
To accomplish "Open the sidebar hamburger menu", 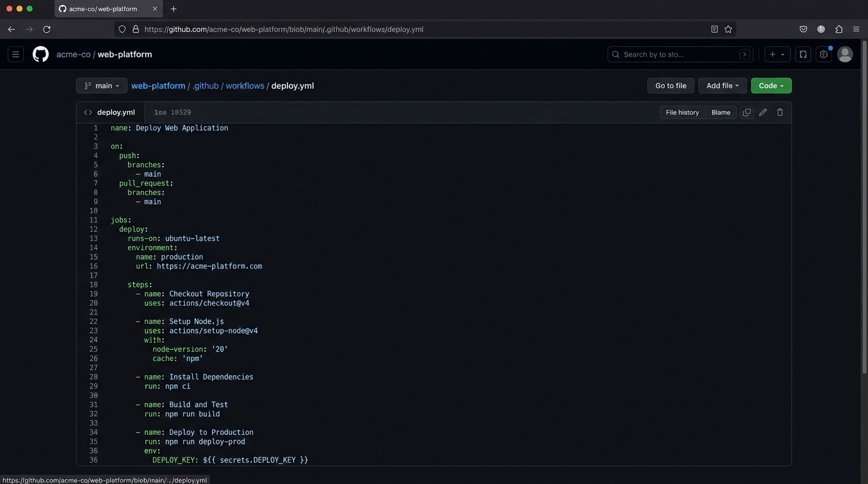I will pos(16,54).
